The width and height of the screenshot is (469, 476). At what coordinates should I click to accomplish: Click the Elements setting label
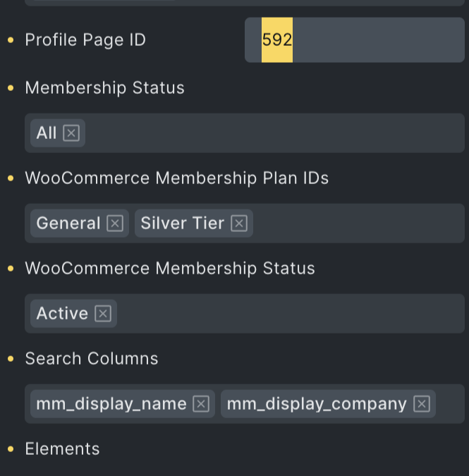pos(62,449)
